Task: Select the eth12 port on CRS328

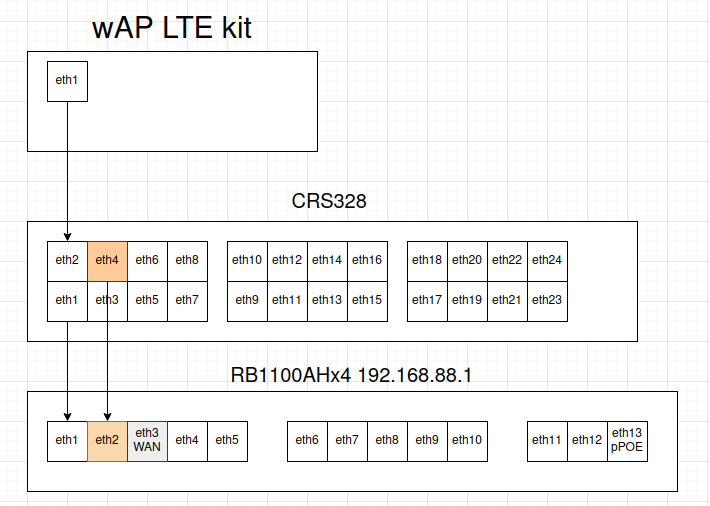Action: point(288,261)
